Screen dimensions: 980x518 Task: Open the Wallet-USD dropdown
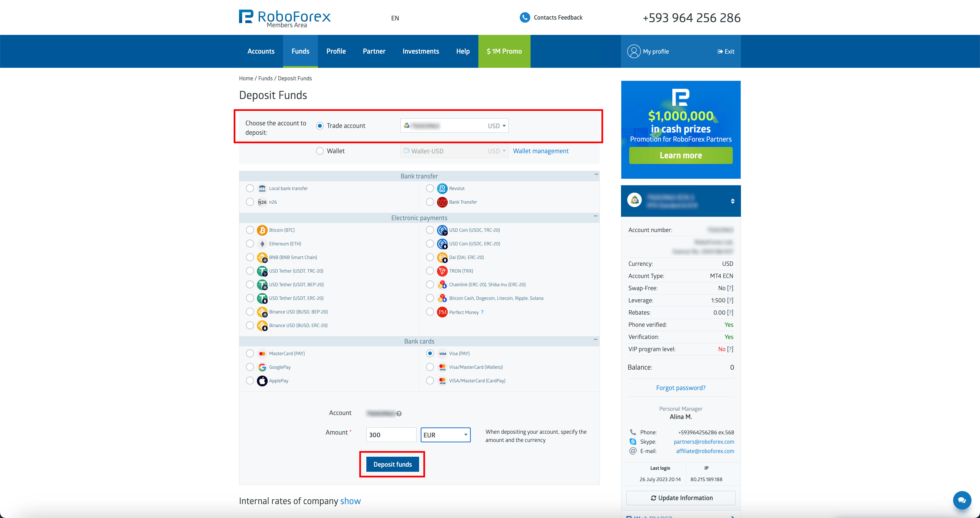tap(454, 151)
